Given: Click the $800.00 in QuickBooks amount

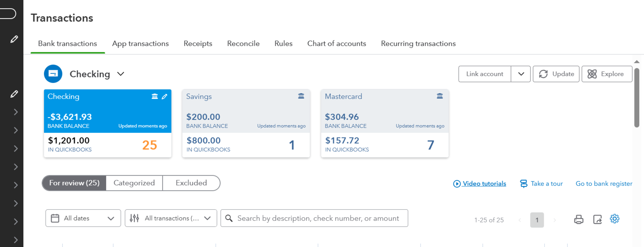Looking at the screenshot, I should click(203, 140).
